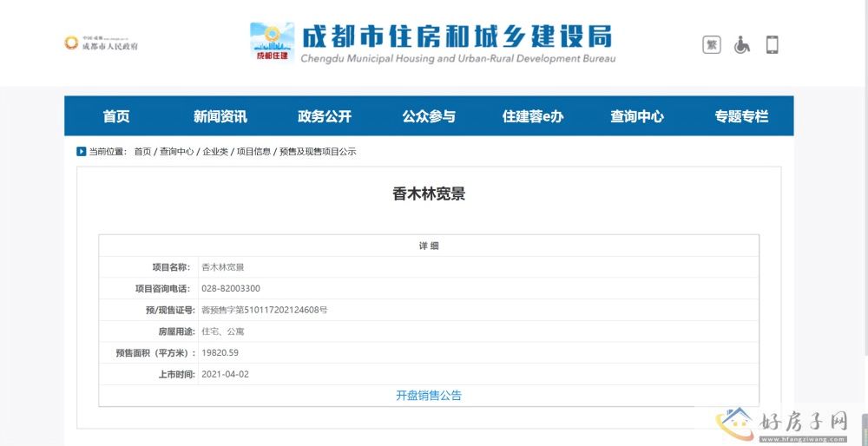This screenshot has height=446, width=868.
Task: Click the 成都市住房和城乡建设局 site title
Action: pyautogui.click(x=457, y=36)
